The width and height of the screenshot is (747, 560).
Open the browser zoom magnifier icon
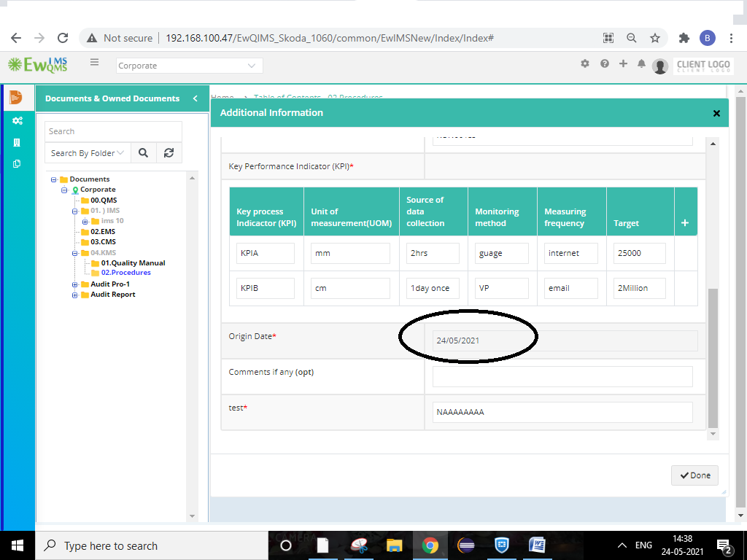pos(632,38)
